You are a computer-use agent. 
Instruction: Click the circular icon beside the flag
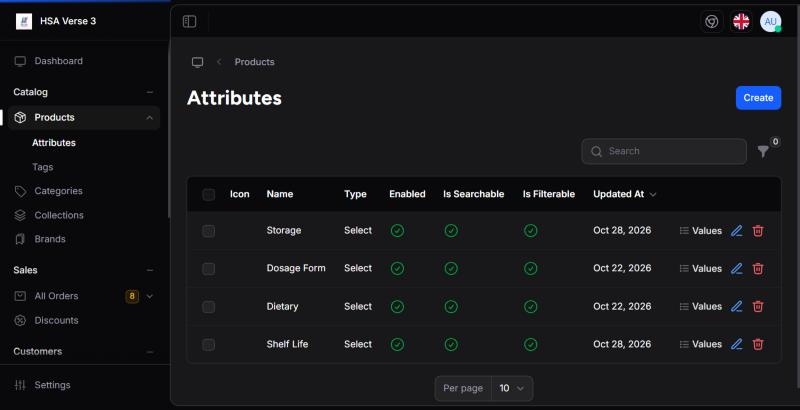(x=711, y=21)
